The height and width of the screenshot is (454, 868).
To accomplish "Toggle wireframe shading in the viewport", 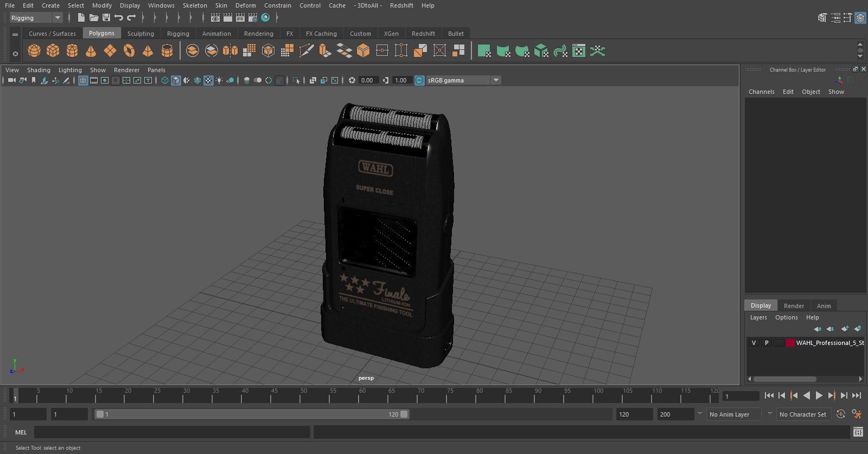I will click(165, 80).
